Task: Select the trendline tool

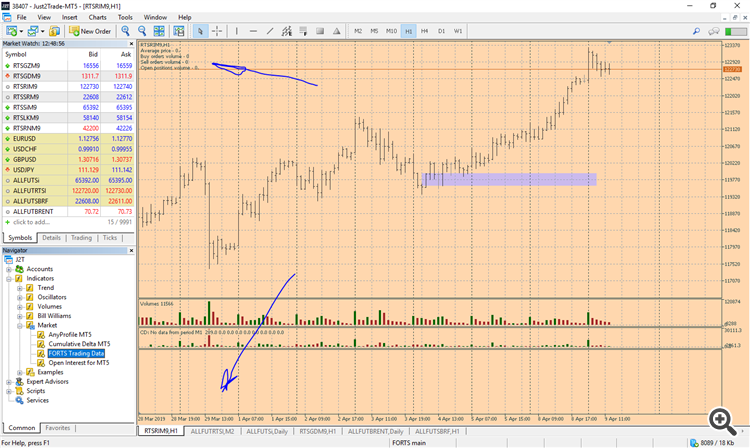Action: (270, 31)
